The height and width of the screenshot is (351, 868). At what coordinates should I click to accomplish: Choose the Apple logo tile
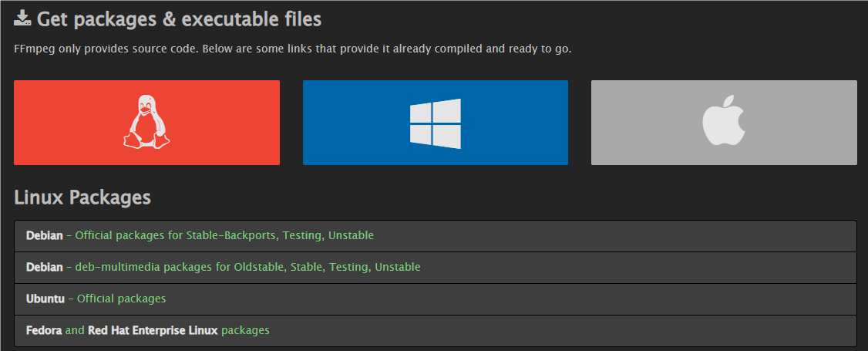(x=724, y=123)
